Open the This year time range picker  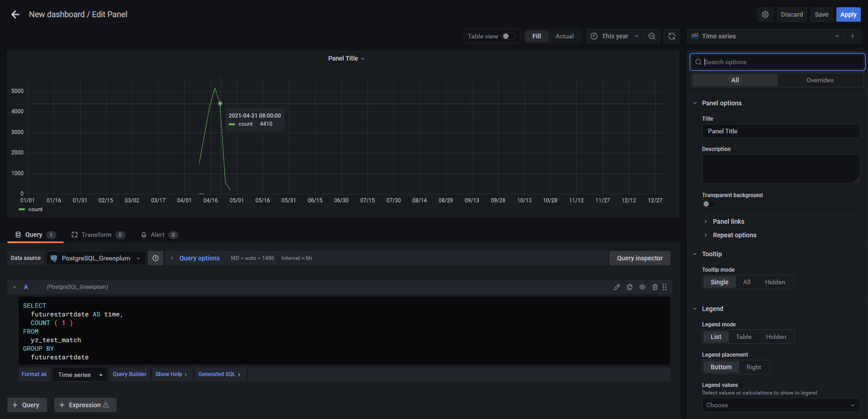pyautogui.click(x=614, y=36)
